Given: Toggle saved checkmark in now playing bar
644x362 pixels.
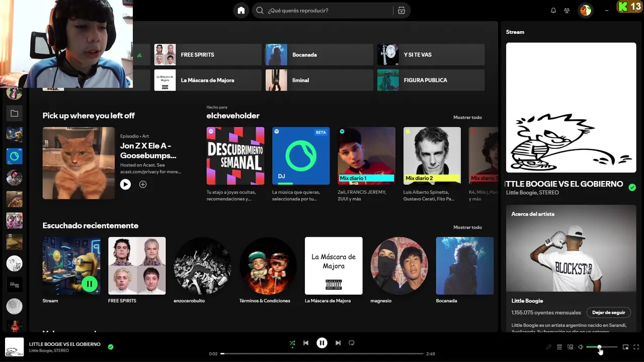Looking at the screenshot, I should [x=111, y=346].
